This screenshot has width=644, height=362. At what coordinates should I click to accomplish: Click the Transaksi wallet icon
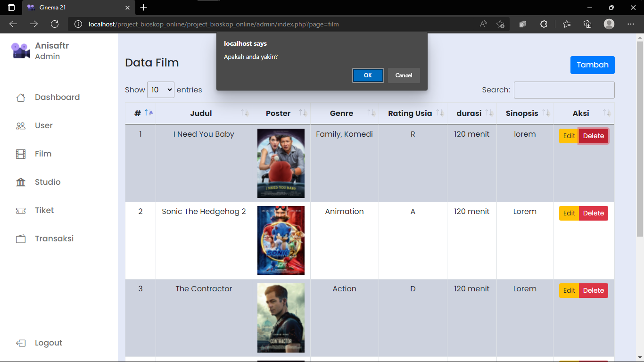(x=21, y=239)
